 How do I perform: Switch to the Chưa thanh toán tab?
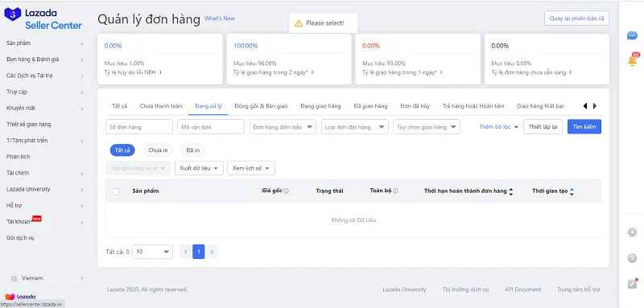160,106
